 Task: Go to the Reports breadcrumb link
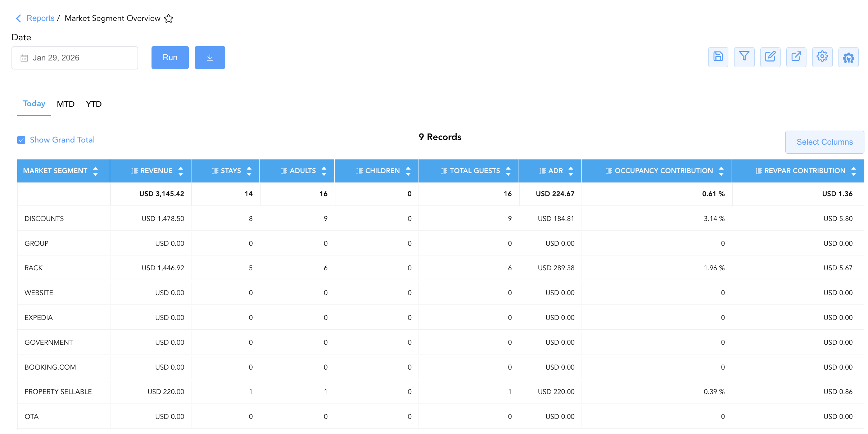(40, 18)
